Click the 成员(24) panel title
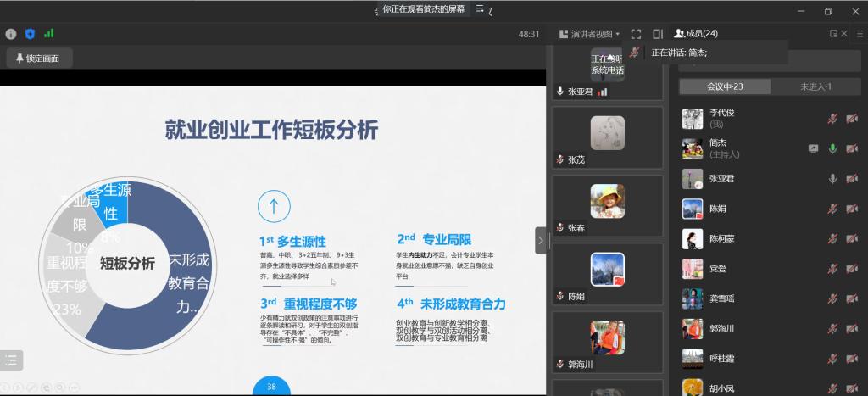Screen dimensions: 868x396 (x=696, y=34)
